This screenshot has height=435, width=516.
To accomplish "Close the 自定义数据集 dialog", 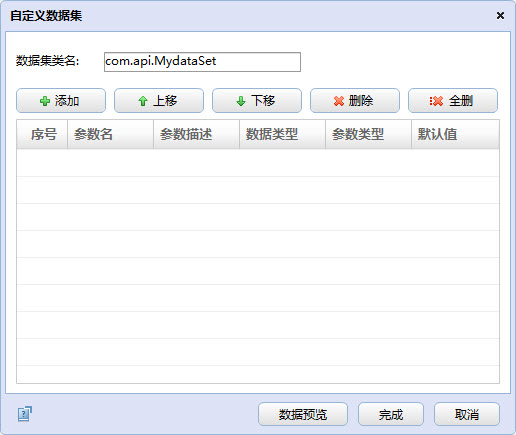I will [x=500, y=15].
